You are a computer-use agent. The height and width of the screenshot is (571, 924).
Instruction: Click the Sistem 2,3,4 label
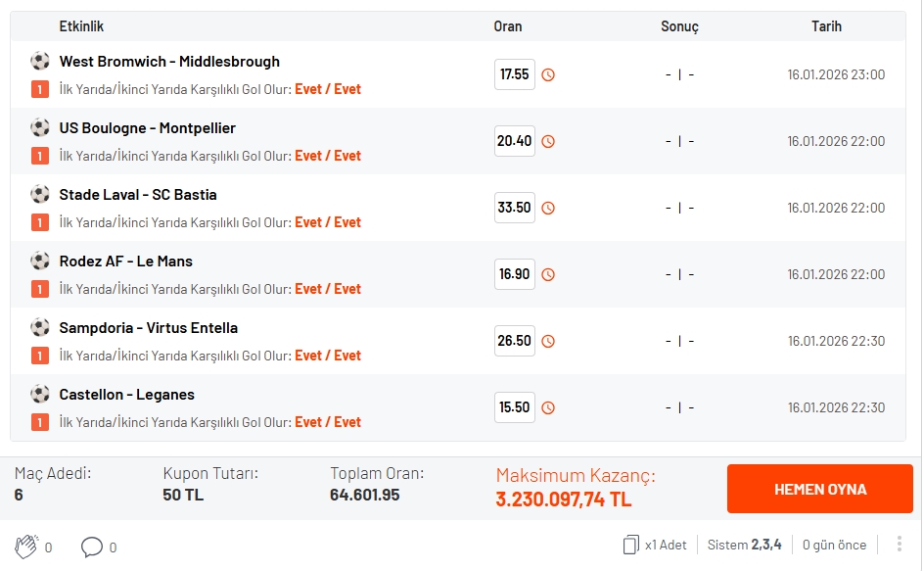744,545
